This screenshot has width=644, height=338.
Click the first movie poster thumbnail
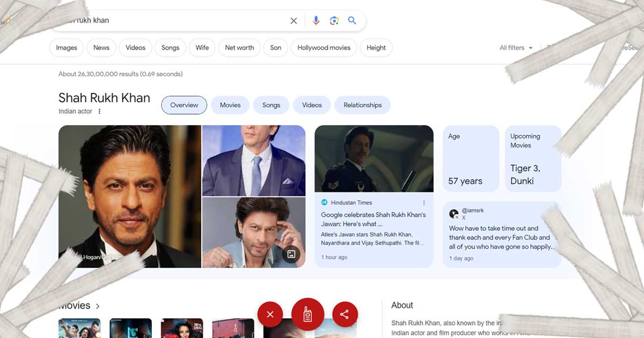click(79, 328)
